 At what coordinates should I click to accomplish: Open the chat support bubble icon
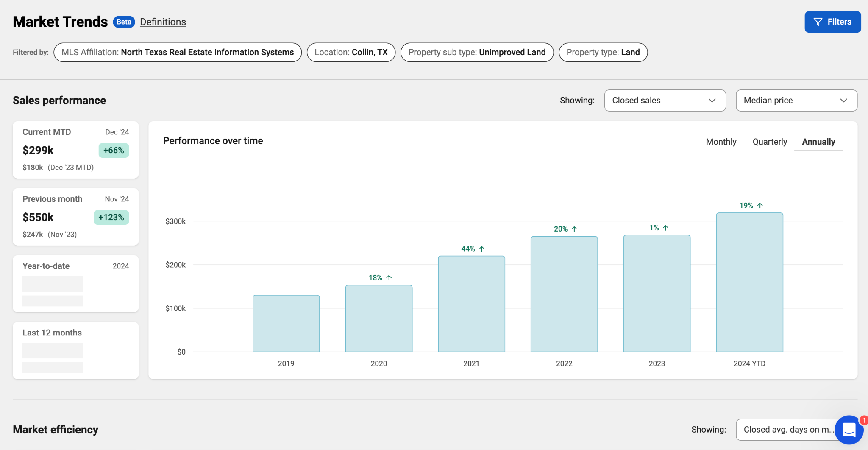(849, 430)
